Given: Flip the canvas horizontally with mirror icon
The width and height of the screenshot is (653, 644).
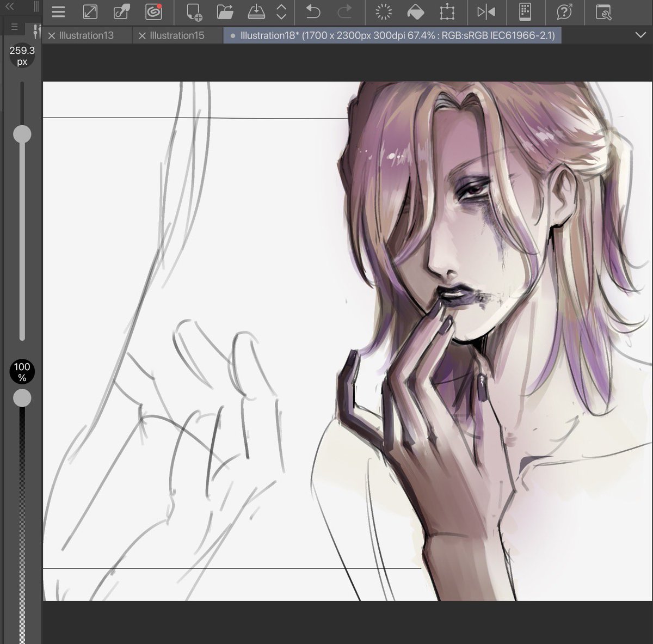Looking at the screenshot, I should click(486, 11).
